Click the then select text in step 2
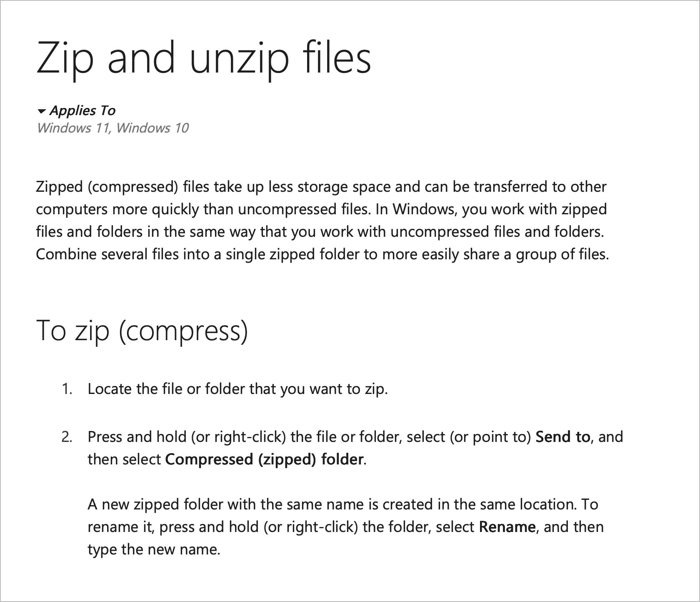This screenshot has height=602, width=700. click(124, 459)
